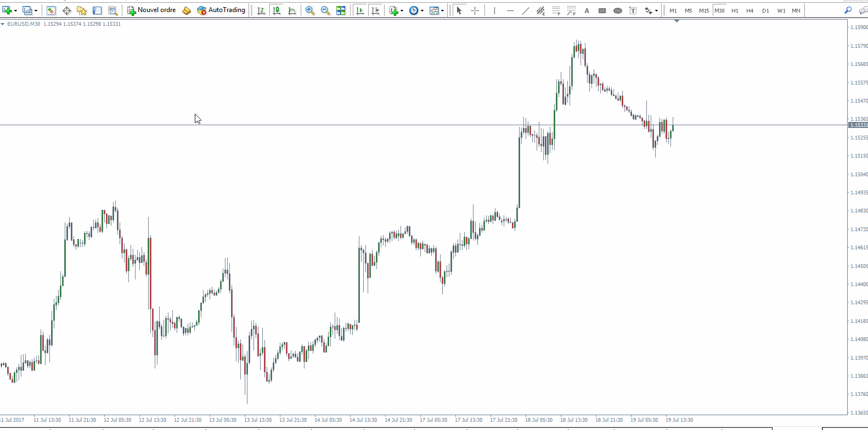
Task: Tile chart windows
Action: click(341, 10)
